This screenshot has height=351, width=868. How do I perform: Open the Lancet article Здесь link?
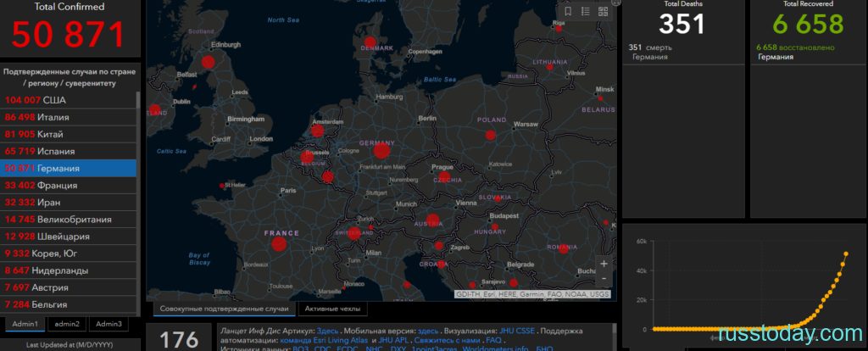(327, 331)
